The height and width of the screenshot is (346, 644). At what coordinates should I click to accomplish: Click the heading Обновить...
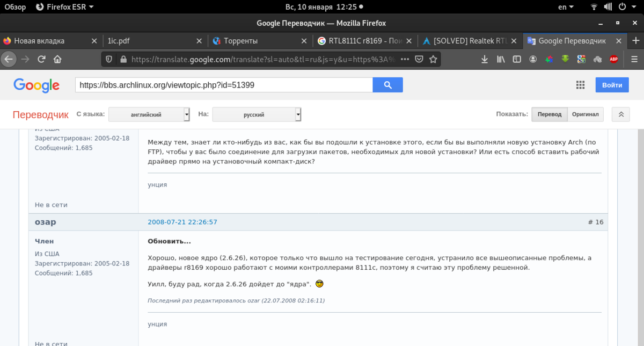(x=169, y=241)
